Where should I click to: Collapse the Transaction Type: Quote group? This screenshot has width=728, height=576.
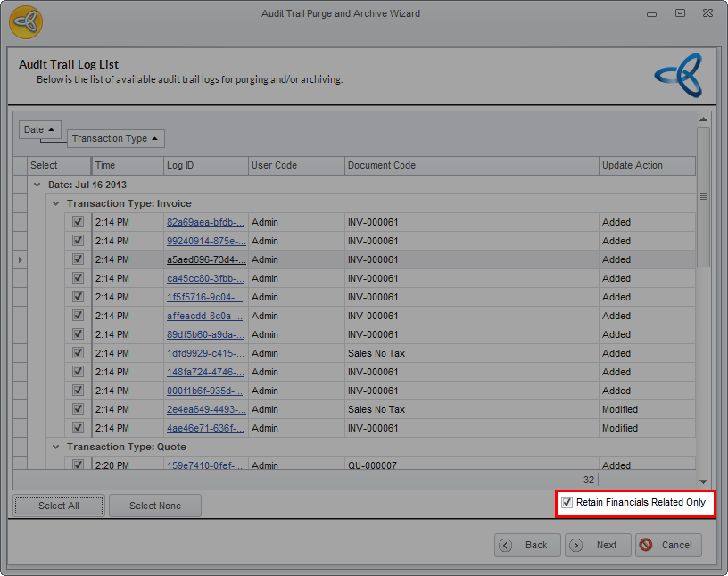(55, 447)
